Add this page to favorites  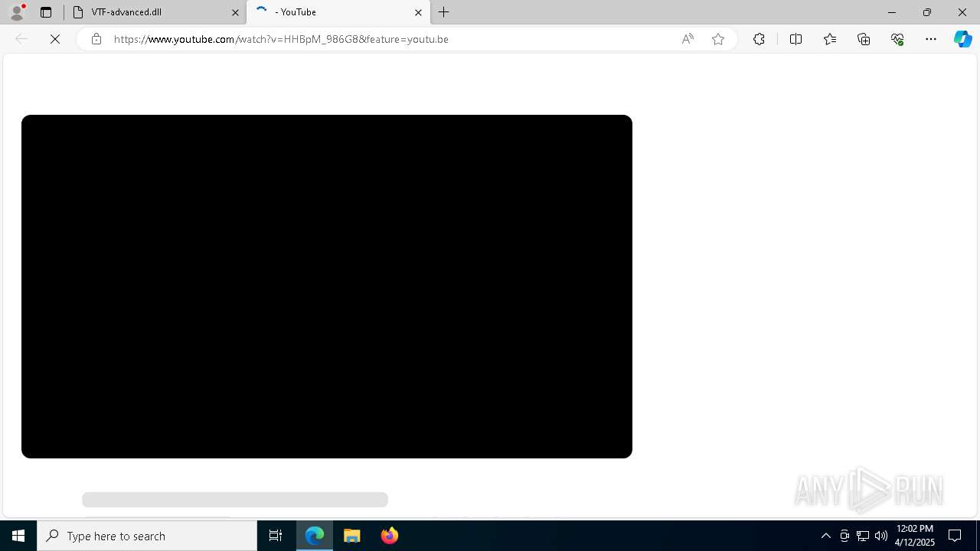[718, 39]
